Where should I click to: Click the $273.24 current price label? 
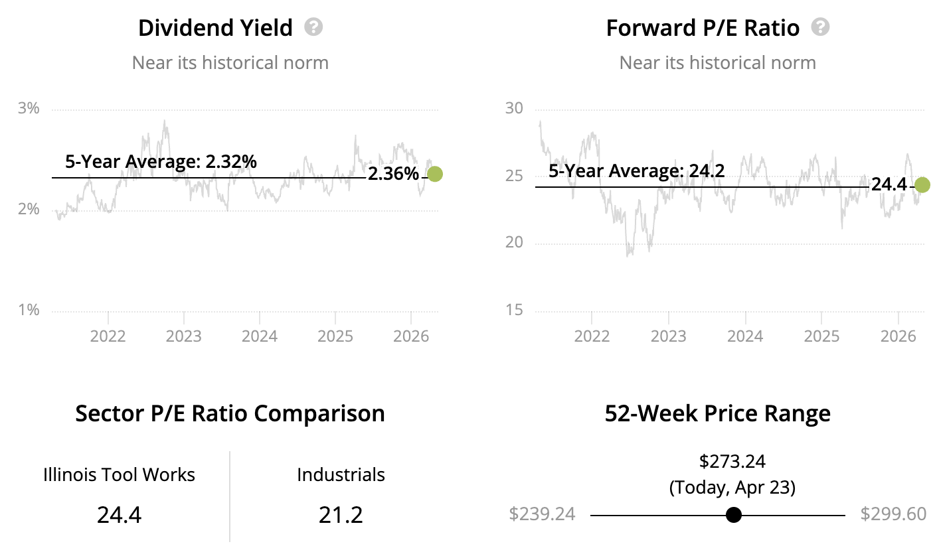732,461
